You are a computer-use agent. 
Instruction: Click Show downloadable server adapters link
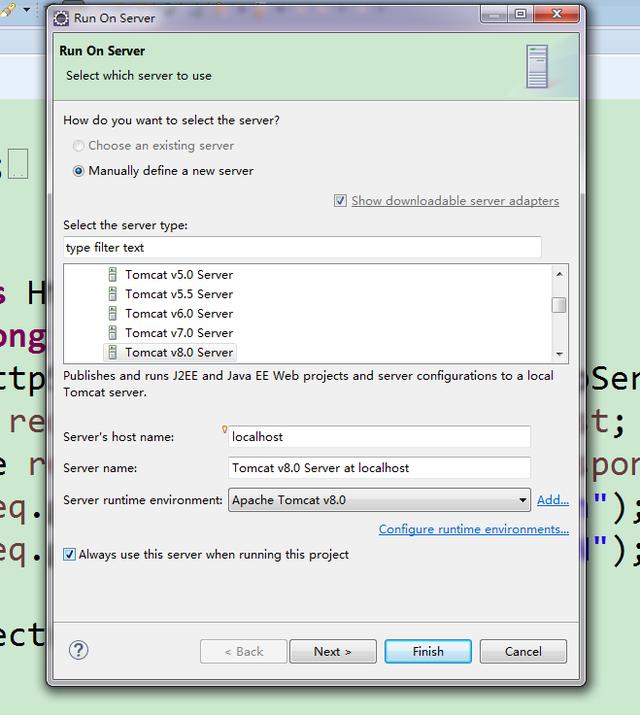point(455,201)
